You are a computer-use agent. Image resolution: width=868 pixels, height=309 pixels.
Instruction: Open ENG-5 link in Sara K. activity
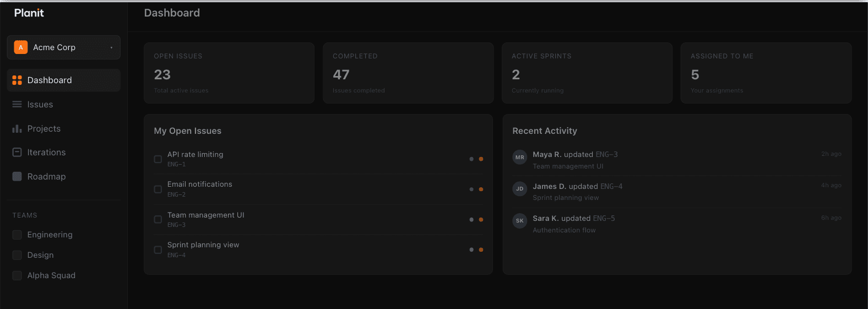coord(604,219)
